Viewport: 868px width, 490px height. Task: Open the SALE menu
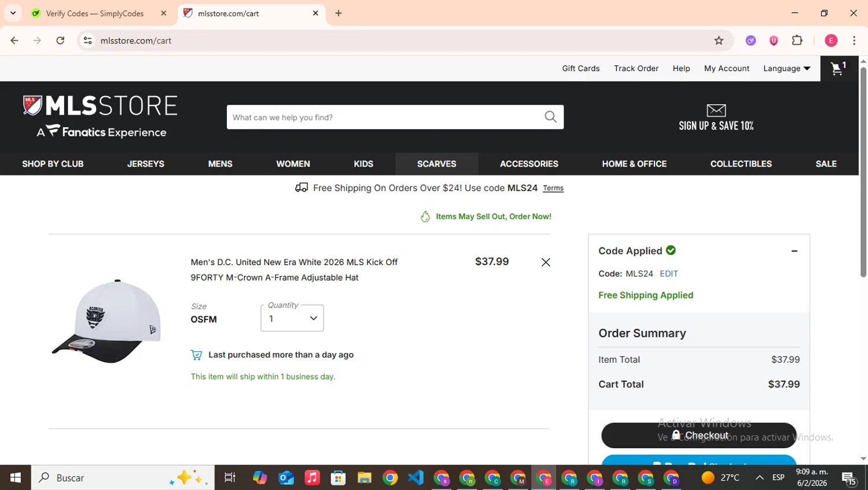point(826,164)
